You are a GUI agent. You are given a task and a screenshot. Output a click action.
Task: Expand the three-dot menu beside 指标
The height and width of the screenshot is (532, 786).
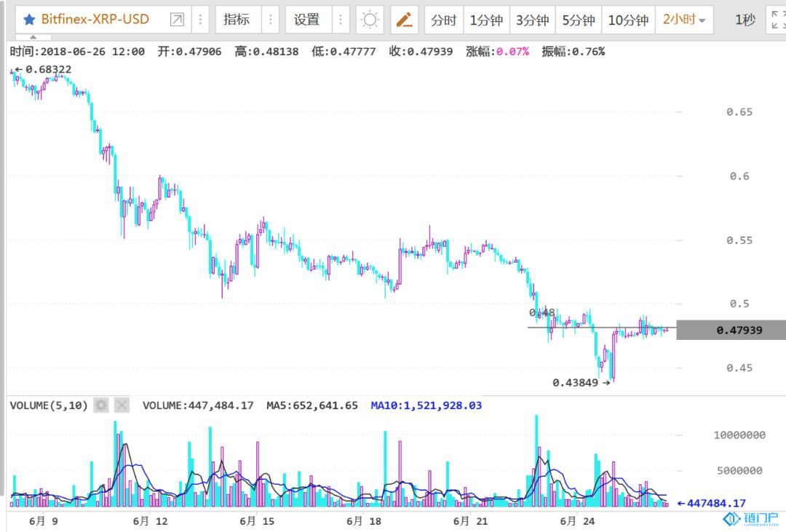coord(271,20)
